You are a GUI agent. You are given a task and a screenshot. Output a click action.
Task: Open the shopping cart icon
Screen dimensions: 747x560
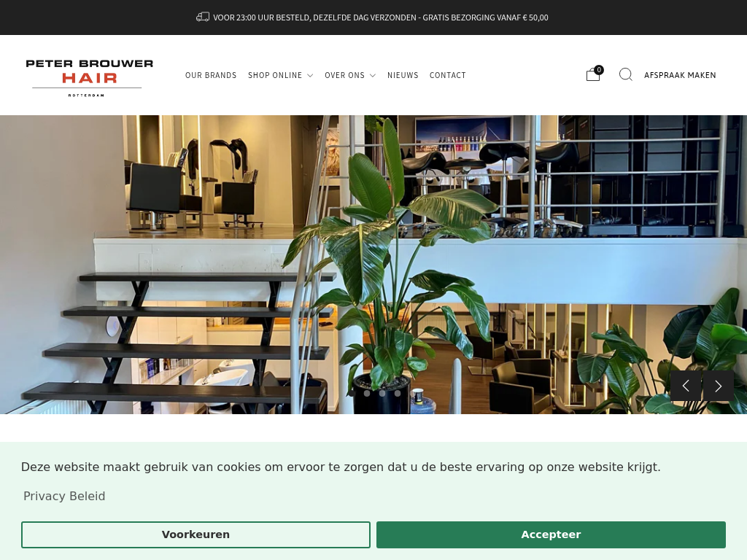point(592,75)
